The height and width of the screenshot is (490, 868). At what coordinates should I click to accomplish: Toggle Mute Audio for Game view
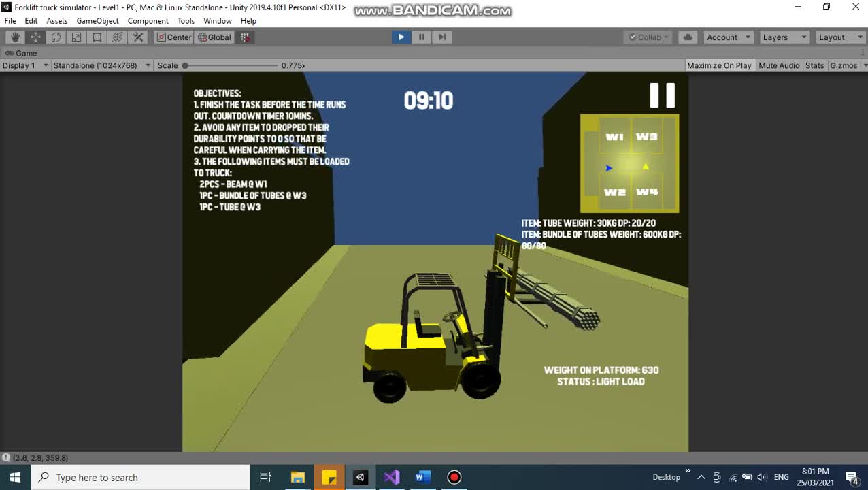click(x=779, y=65)
